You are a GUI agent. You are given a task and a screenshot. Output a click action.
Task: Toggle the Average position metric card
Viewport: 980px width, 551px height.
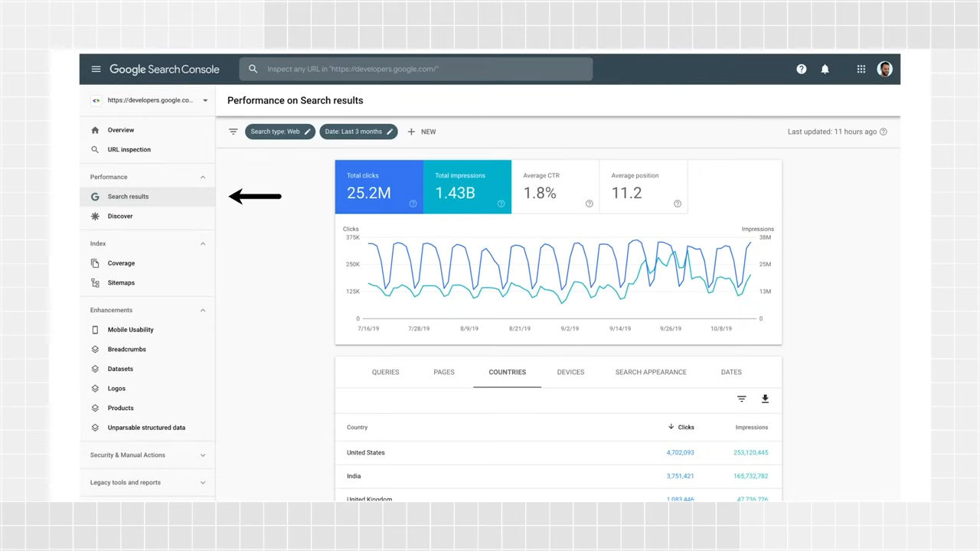[x=643, y=187]
